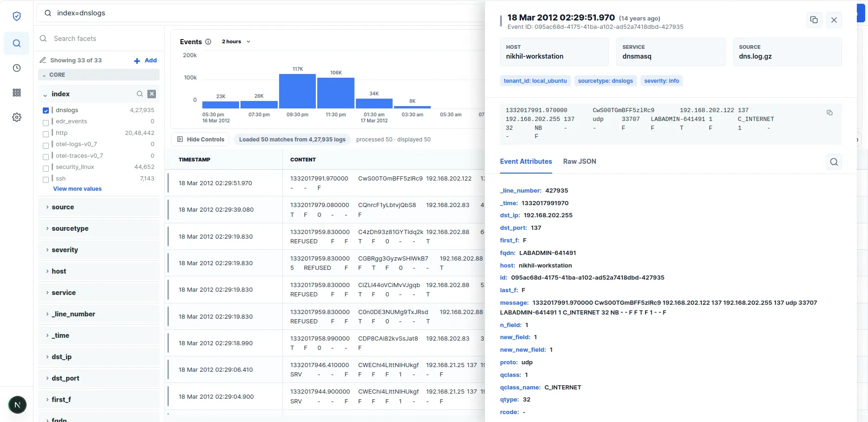The height and width of the screenshot is (422, 868).
Task: Expand the sourcetype facet
Action: tap(99, 228)
